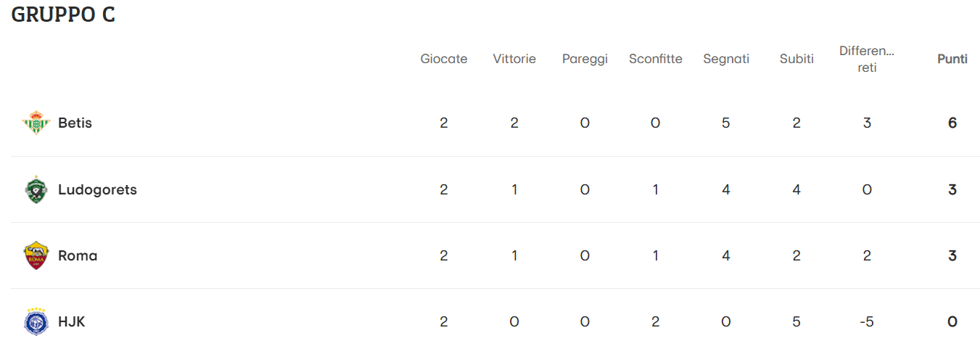Click the HJK club crest icon
This screenshot has width=980, height=349.
click(36, 322)
